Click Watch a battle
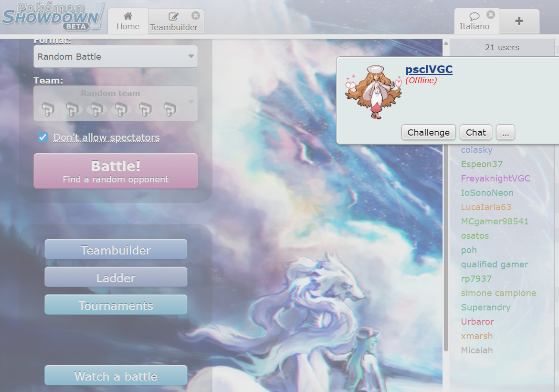Viewport: 559px width, 392px height. (x=116, y=375)
